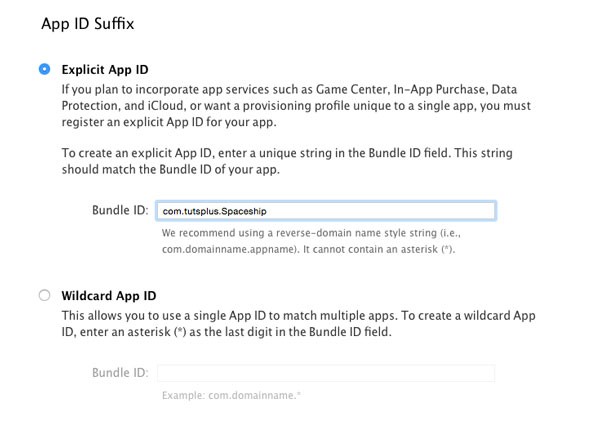The width and height of the screenshot is (600, 432).
Task: Click the greyed Bundle ID label under Wildcard
Action: pyautogui.click(x=120, y=373)
